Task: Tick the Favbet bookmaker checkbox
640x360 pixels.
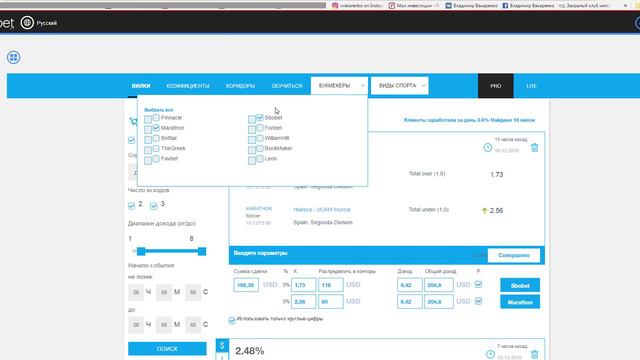Action: (x=156, y=158)
